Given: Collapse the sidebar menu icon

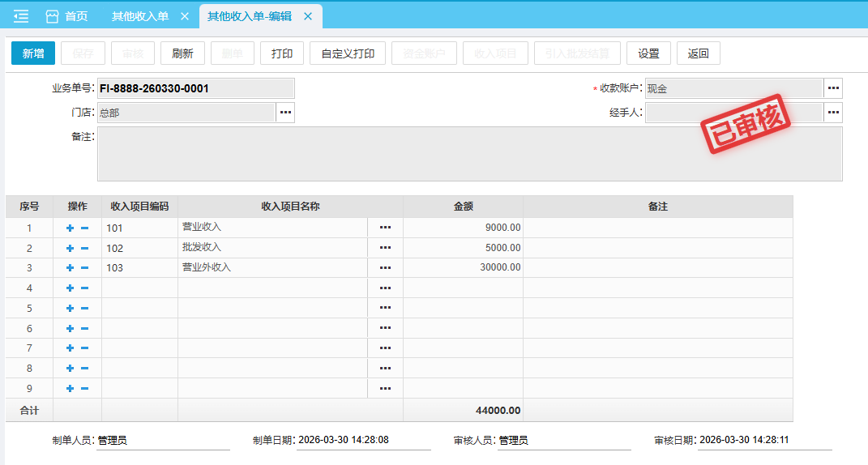Looking at the screenshot, I should tap(21, 16).
